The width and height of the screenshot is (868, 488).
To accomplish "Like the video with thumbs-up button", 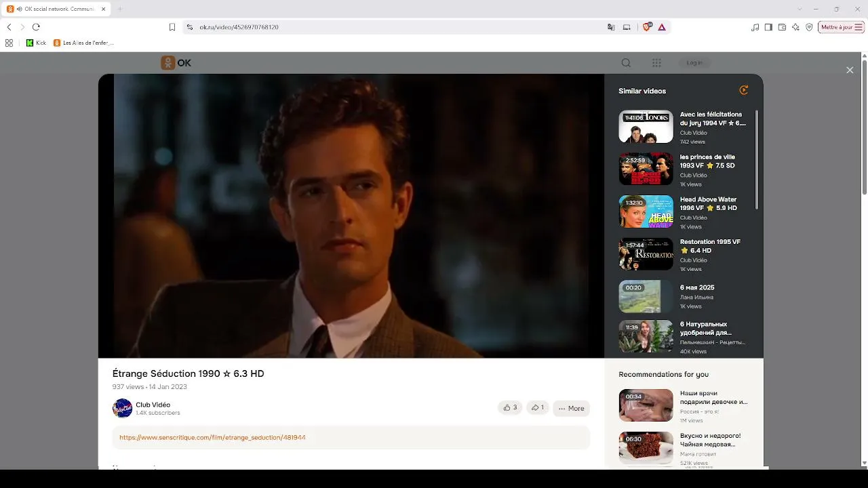I will point(510,407).
